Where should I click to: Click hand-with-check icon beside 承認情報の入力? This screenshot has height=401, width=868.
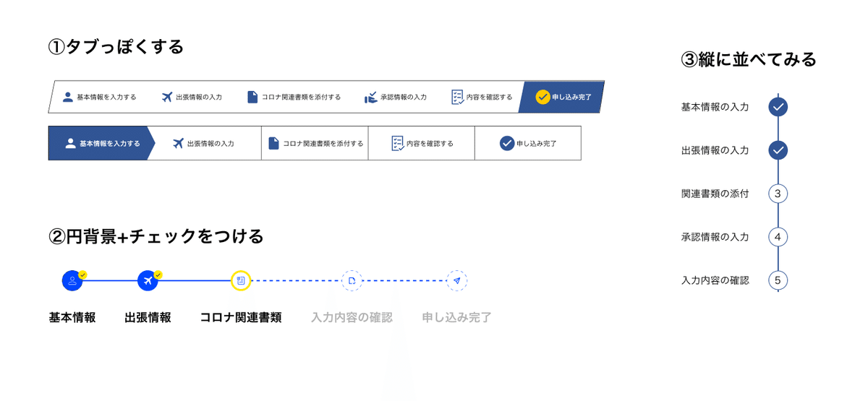coord(370,97)
